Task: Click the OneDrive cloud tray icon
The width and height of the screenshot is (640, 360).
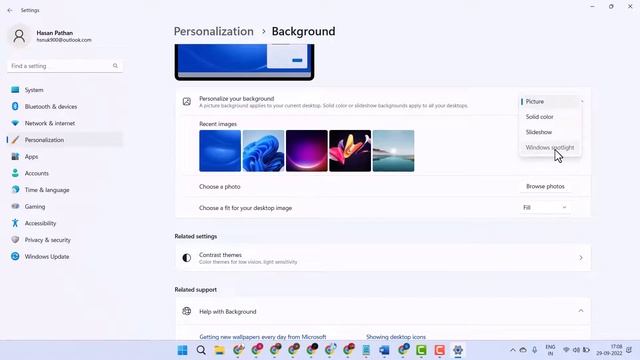Action: [523, 350]
